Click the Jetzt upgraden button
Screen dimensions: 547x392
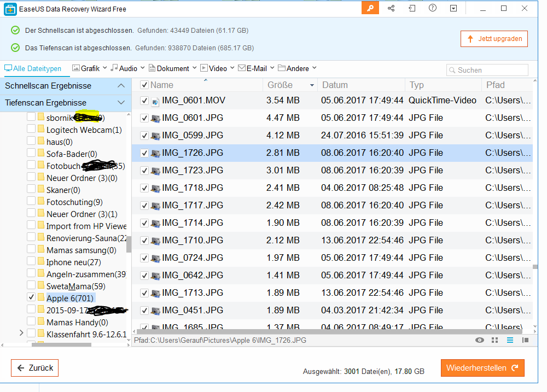(x=494, y=39)
